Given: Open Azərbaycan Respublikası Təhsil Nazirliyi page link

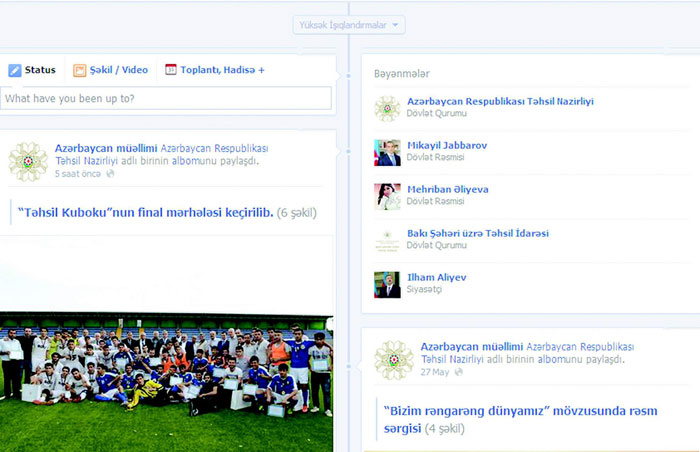Looking at the screenshot, I should pos(500,101).
